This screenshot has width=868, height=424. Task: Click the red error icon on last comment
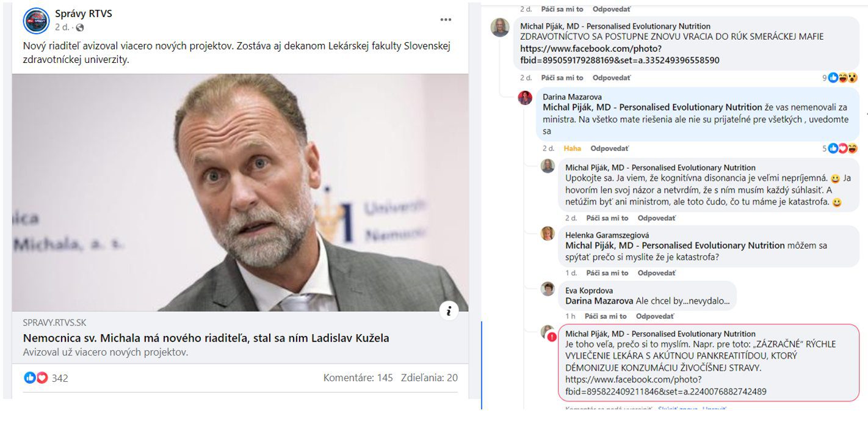(552, 337)
